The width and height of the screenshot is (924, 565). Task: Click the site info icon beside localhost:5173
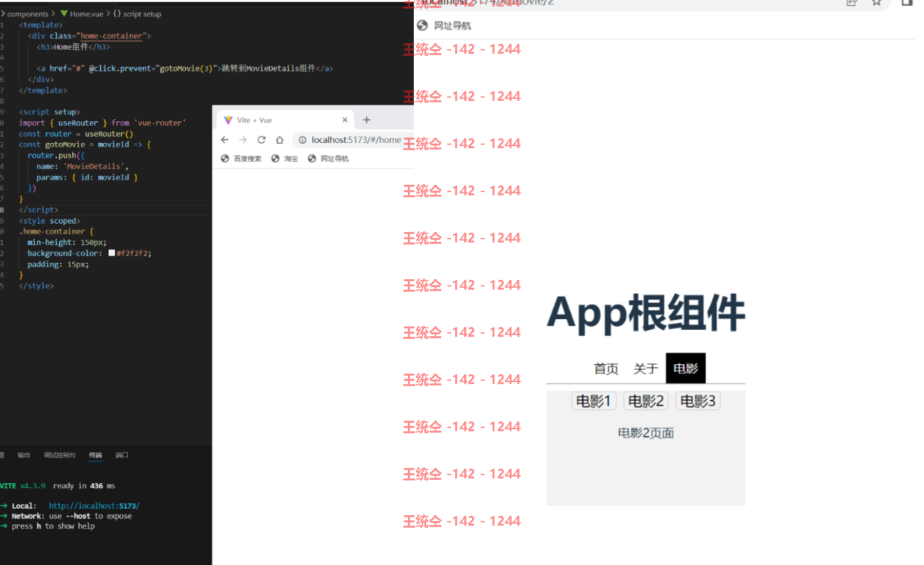click(302, 140)
